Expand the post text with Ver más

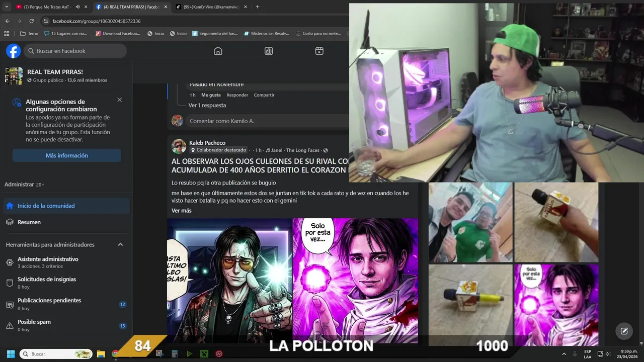pyautogui.click(x=182, y=210)
